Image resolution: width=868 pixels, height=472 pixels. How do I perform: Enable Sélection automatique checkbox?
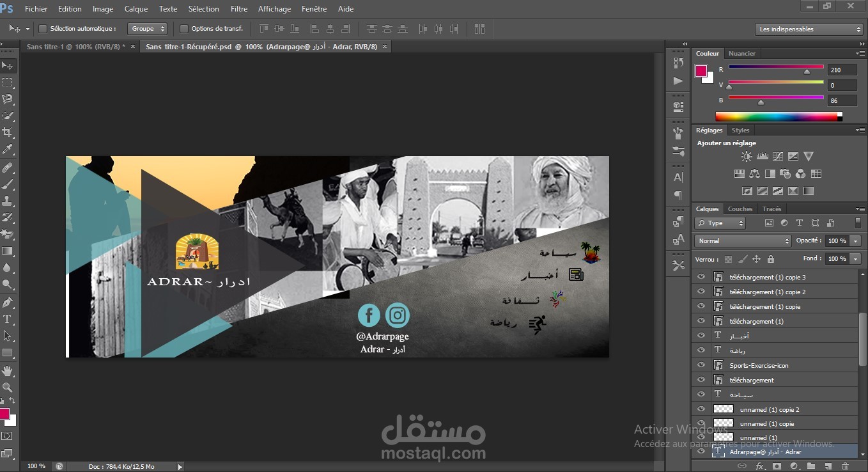43,29
